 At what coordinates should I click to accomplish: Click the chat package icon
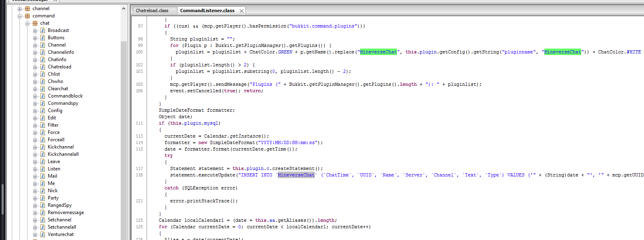[x=35, y=23]
